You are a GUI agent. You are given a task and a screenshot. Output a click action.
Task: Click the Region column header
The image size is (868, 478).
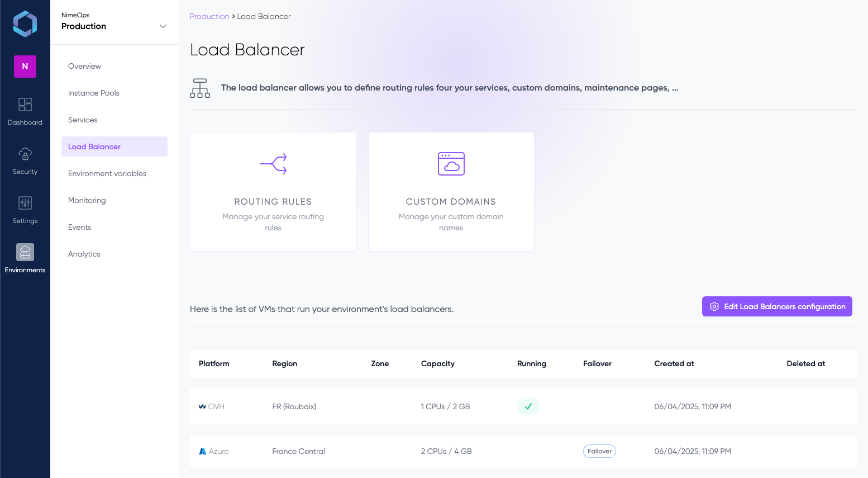pyautogui.click(x=285, y=363)
